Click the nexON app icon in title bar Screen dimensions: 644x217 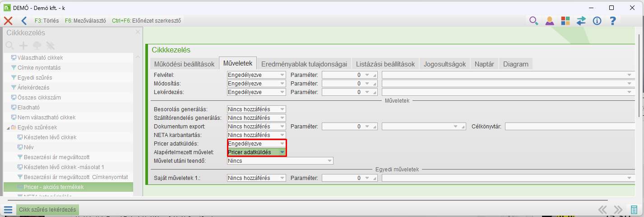pos(7,8)
